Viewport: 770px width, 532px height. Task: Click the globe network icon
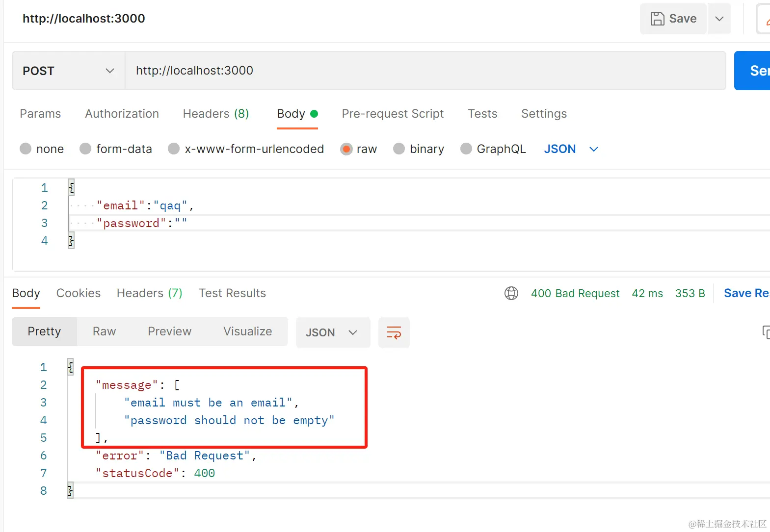pyautogui.click(x=511, y=293)
